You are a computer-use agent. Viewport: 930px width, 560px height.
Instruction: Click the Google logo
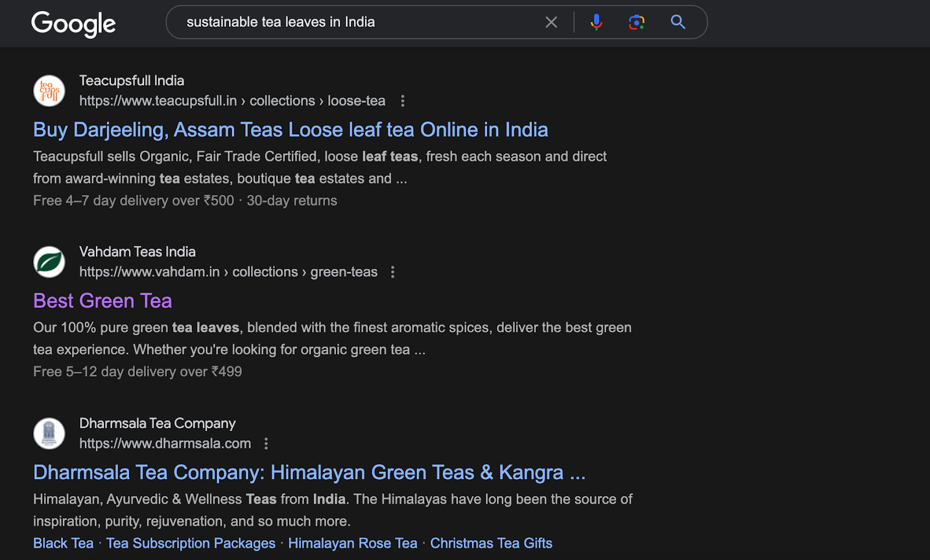[x=73, y=24]
